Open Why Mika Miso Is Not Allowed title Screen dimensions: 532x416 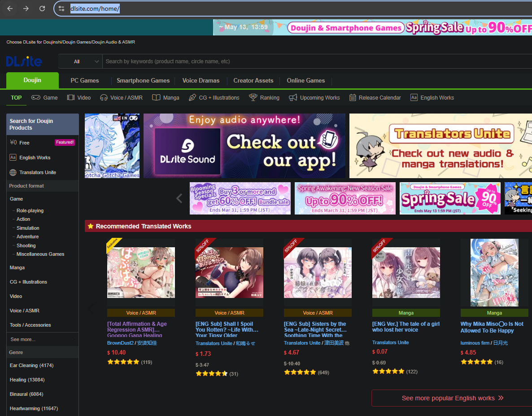pos(492,328)
